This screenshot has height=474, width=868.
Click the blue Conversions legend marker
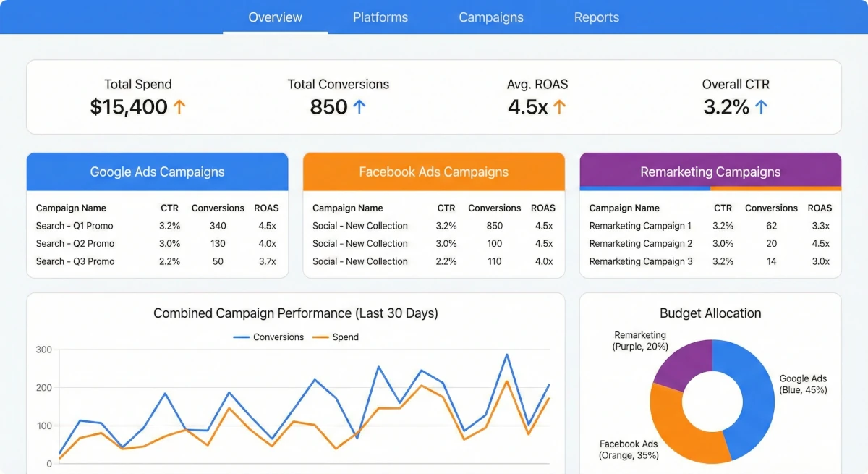pos(240,337)
